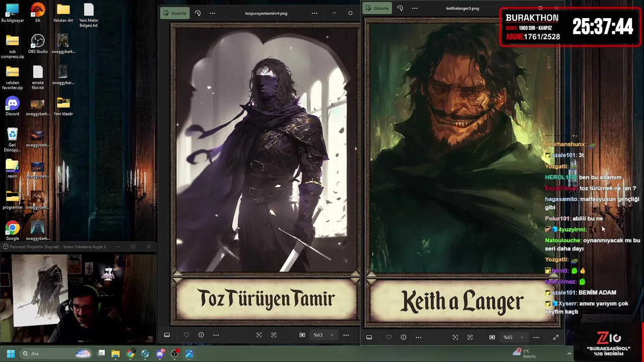Image resolution: width=644 pixels, height=362 pixels.
Task: Select Velutan Art folder
Action: [x=63, y=14]
